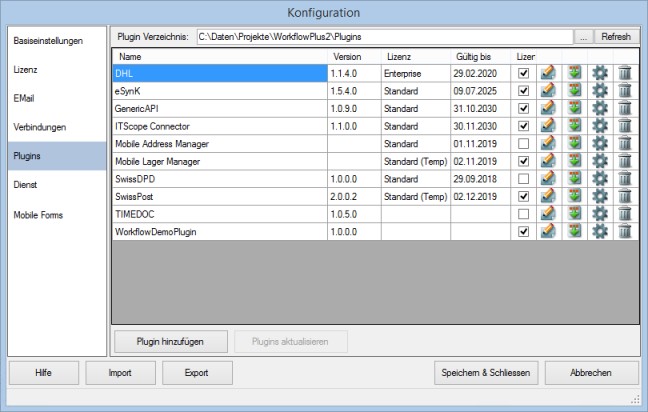The image size is (648, 412).
Task: Browse plugin directory with the ... button
Action: click(584, 37)
